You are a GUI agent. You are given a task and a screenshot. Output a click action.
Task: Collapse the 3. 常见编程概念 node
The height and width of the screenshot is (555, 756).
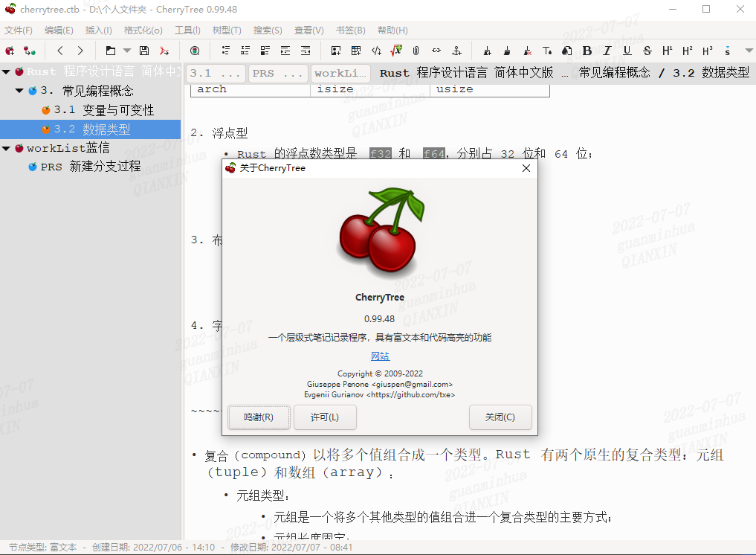pos(19,91)
